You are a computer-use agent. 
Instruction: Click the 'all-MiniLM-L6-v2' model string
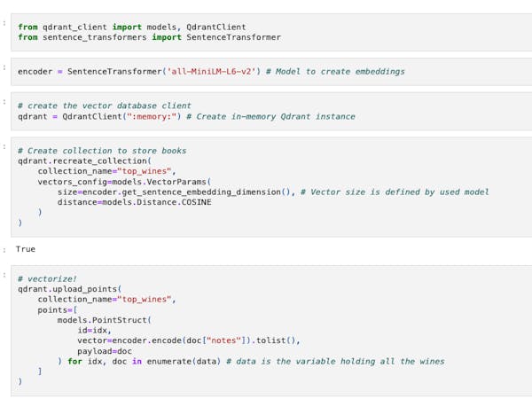coord(215,72)
